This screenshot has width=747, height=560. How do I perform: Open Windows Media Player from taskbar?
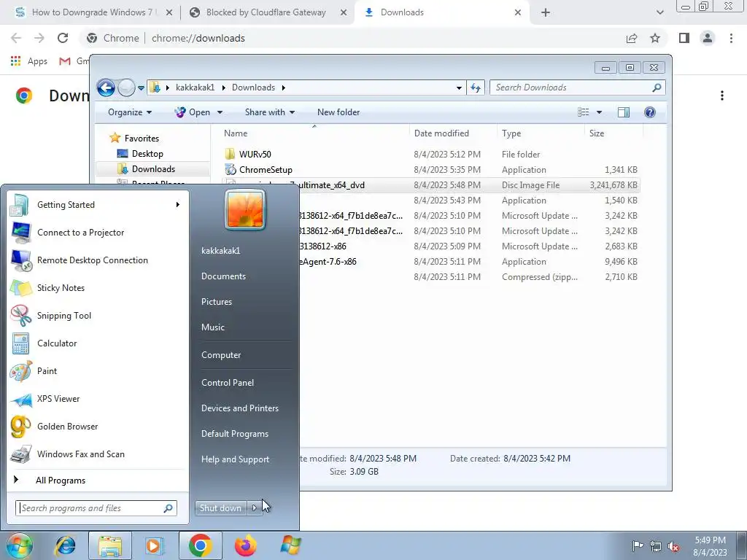(154, 545)
